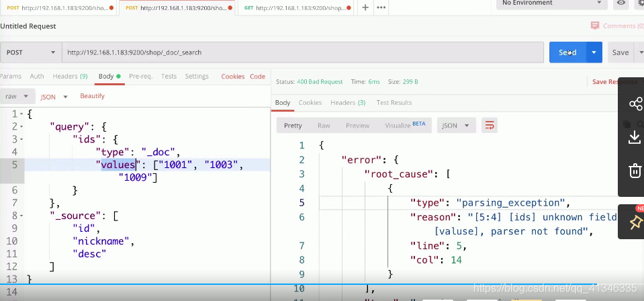
Task: Select the request Body tab
Action: pos(109,76)
